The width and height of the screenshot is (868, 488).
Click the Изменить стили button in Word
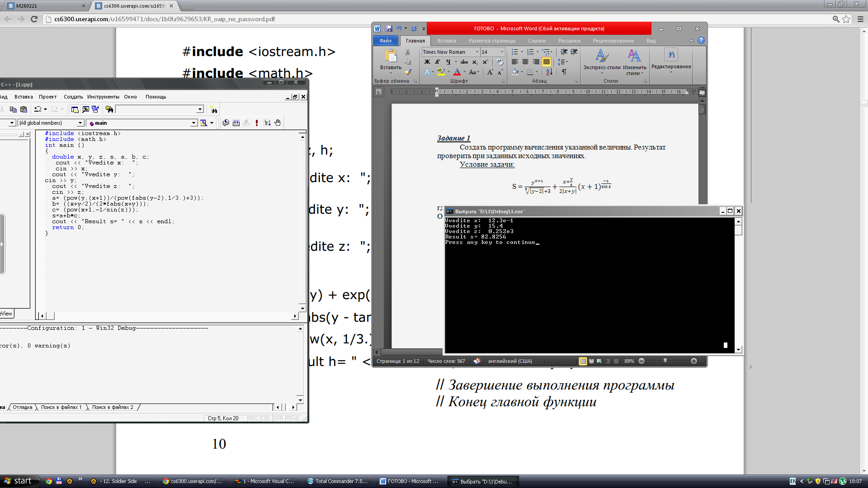coord(634,61)
